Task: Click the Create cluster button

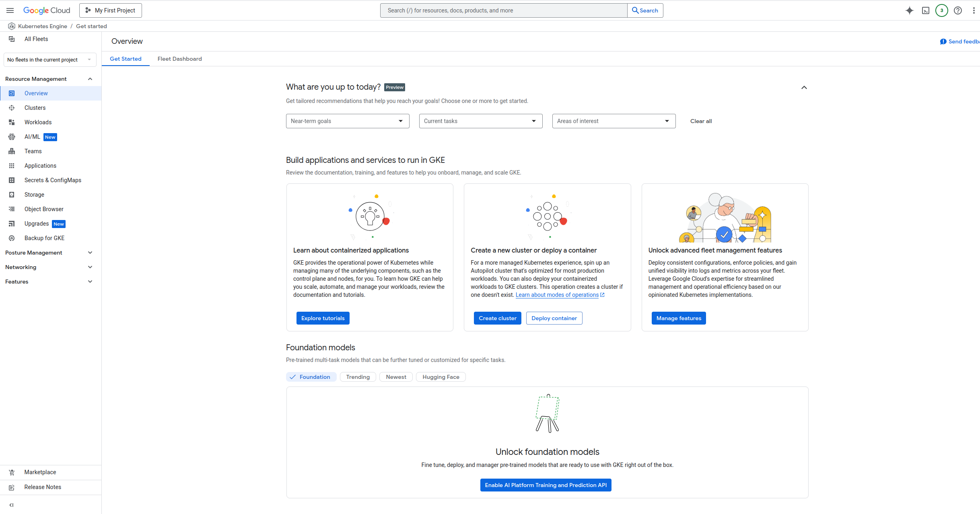Action: 497,318
